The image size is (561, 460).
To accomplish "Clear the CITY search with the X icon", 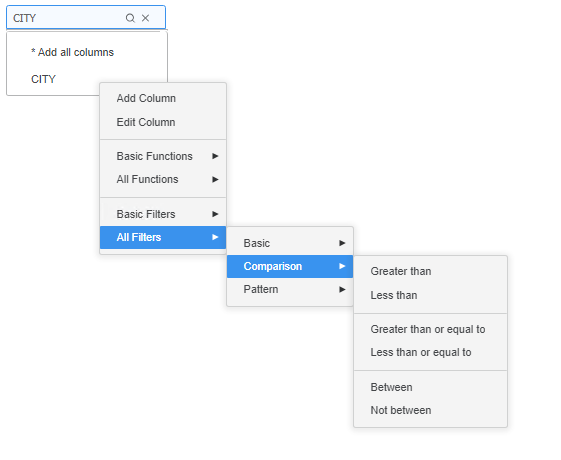I will [x=145, y=18].
